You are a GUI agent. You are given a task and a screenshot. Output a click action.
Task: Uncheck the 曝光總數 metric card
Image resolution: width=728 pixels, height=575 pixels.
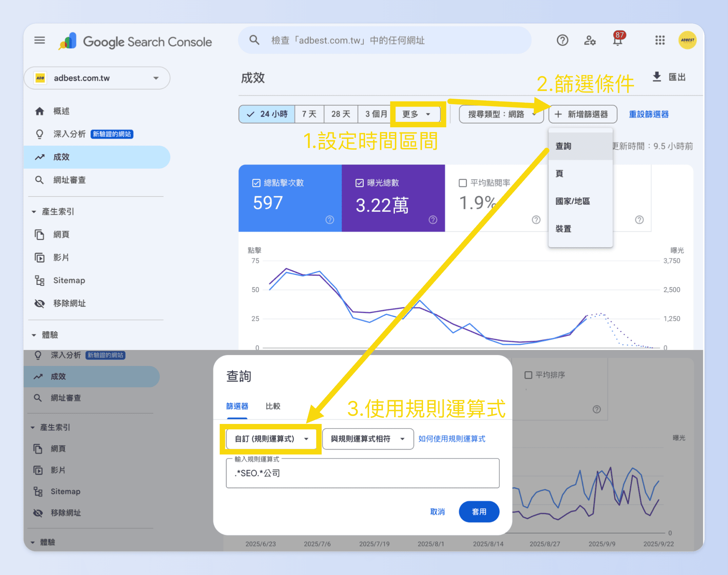coord(359,183)
